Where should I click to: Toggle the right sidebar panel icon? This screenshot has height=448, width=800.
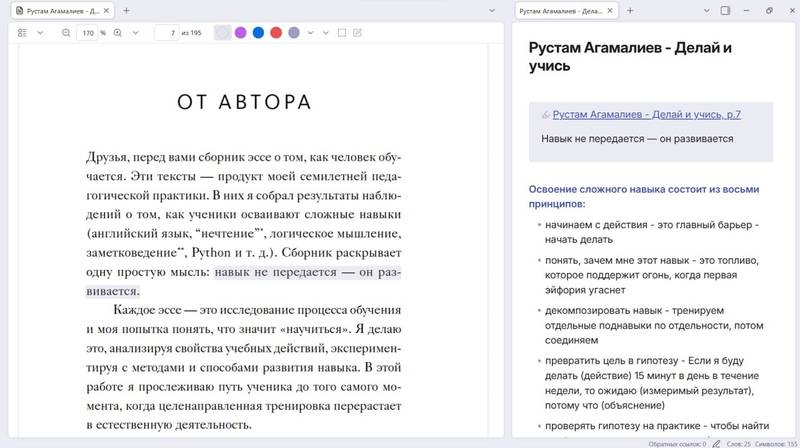725,11
